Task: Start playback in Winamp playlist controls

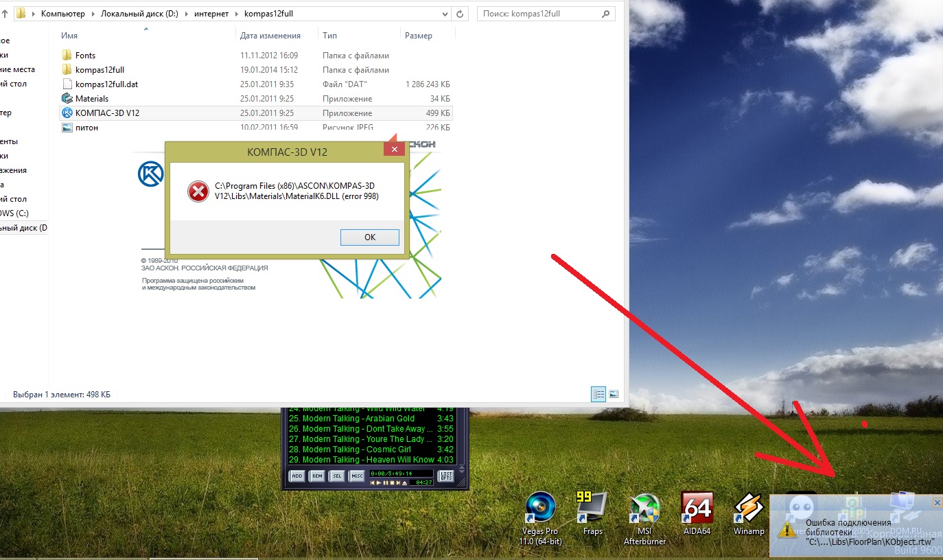Action: click(379, 483)
